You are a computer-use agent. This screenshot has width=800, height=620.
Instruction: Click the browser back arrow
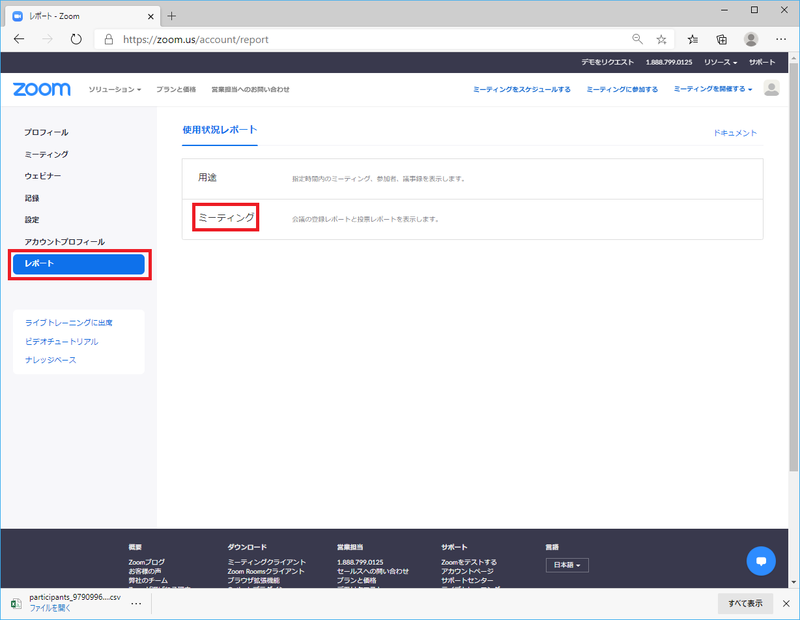click(19, 39)
